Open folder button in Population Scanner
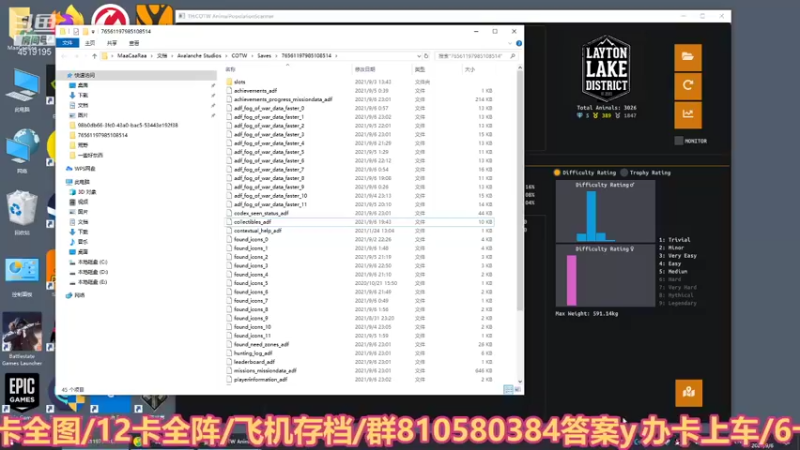Image resolution: width=800 pixels, height=450 pixels. point(688,57)
